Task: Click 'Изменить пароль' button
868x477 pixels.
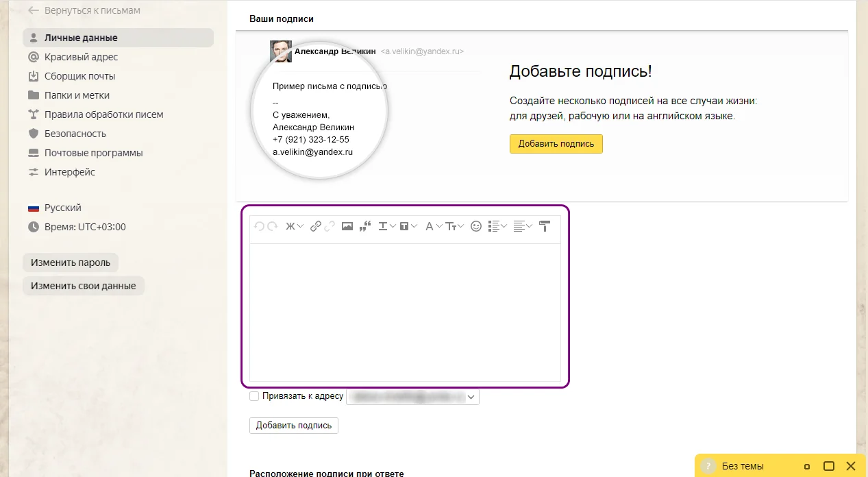Action: click(71, 262)
